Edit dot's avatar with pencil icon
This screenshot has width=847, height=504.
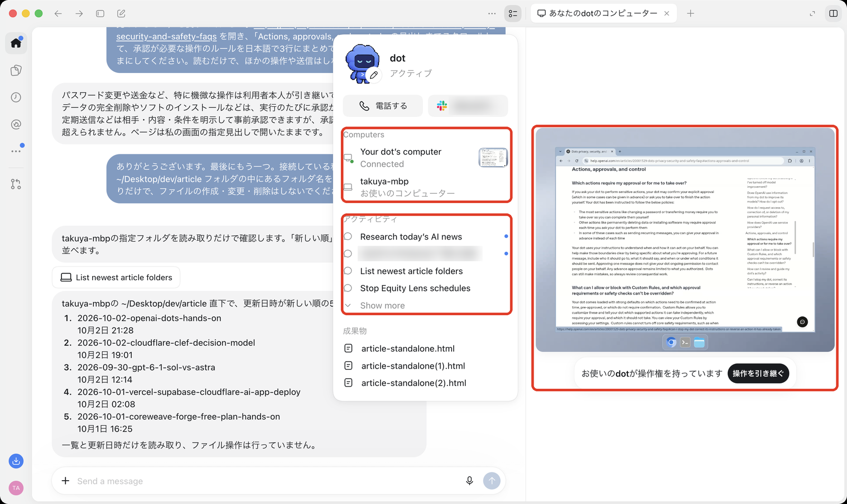374,75
